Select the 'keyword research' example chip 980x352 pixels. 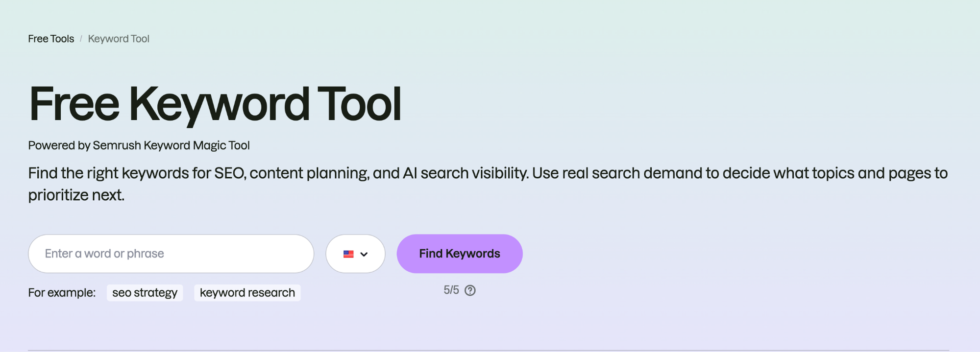pos(247,293)
